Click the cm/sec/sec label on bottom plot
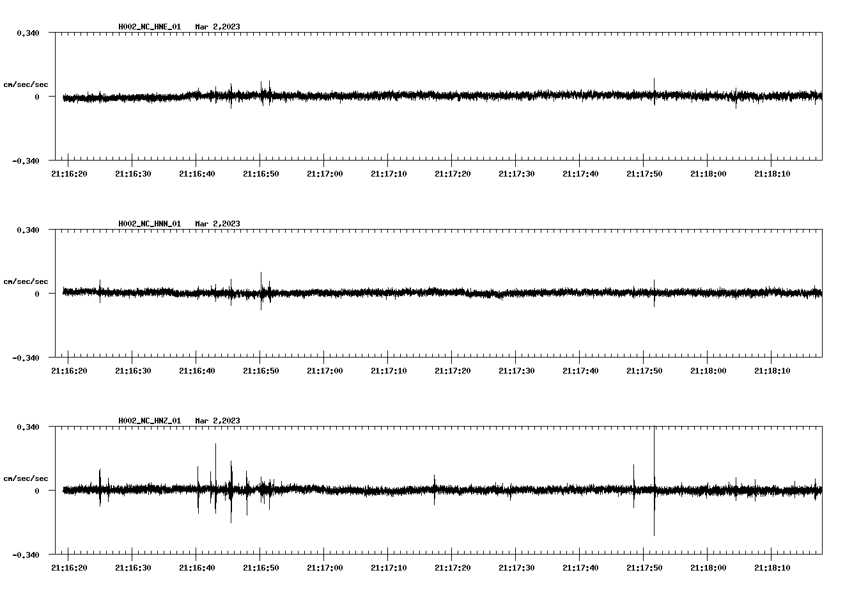 click(x=26, y=478)
